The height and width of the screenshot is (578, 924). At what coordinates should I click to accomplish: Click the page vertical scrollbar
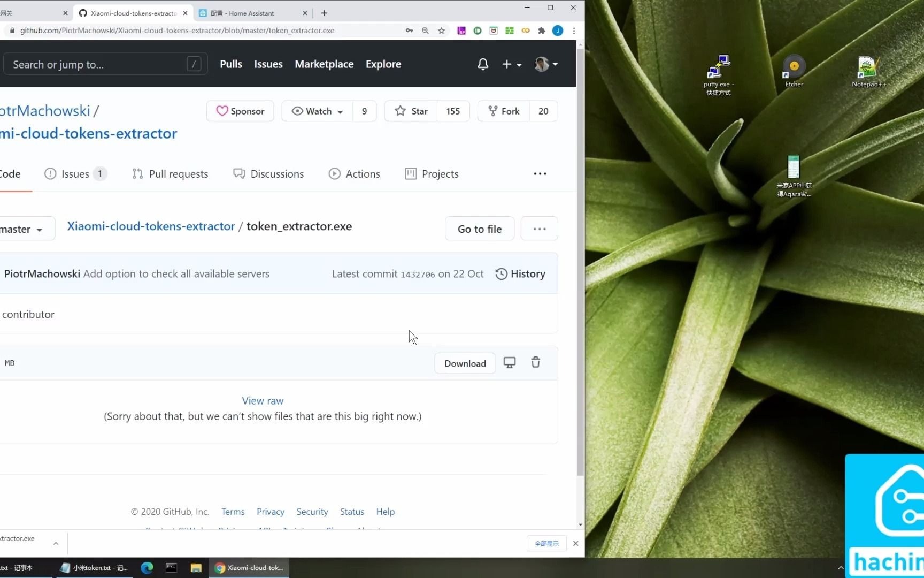click(x=580, y=262)
